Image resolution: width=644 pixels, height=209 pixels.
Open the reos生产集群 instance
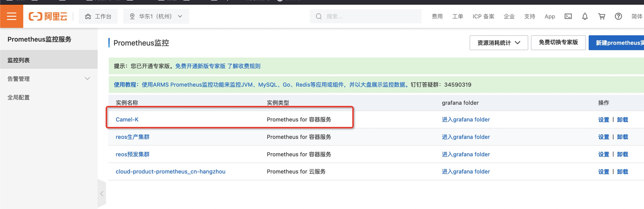click(133, 137)
